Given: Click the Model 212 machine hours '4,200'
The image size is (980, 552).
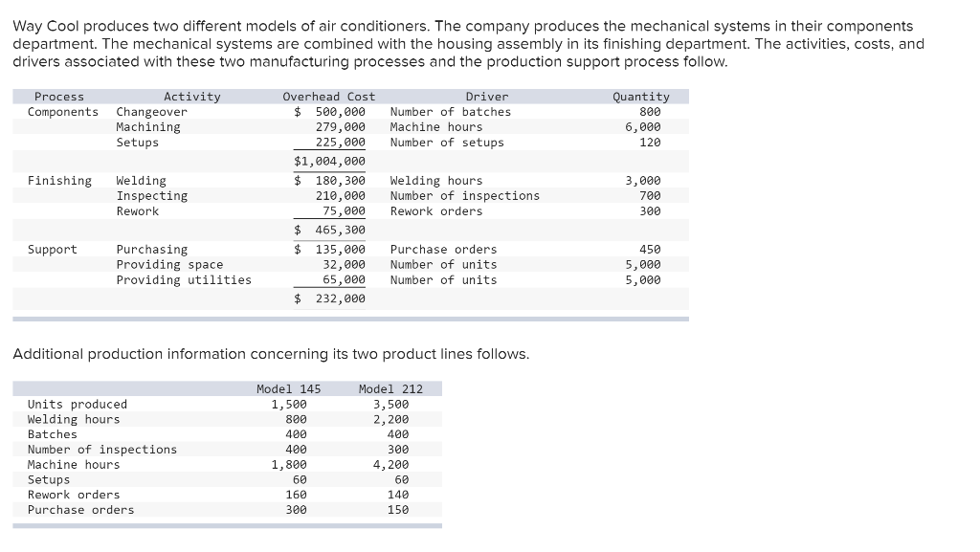Looking at the screenshot, I should pos(390,465).
